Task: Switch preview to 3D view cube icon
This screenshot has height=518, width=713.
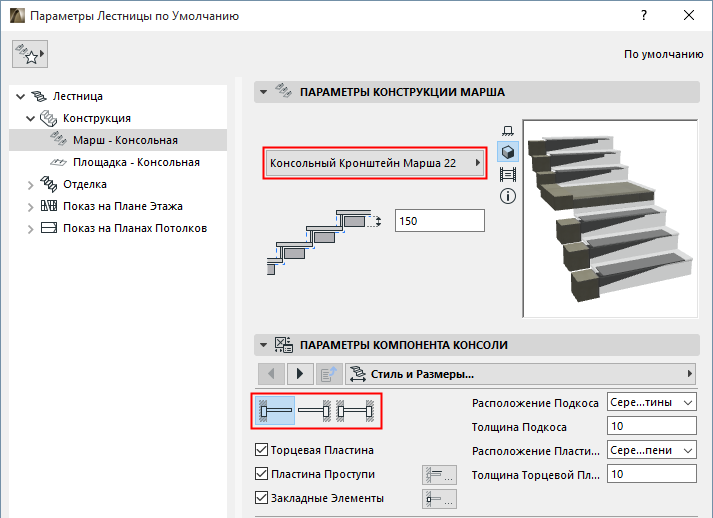Action: (508, 152)
